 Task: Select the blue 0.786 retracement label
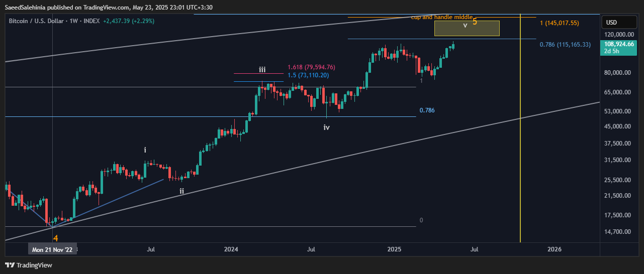click(x=427, y=110)
